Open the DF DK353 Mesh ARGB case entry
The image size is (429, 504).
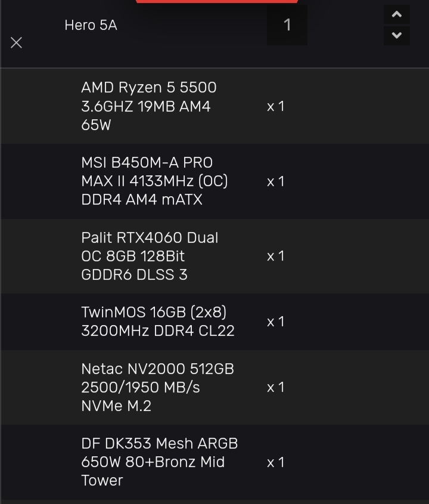coord(159,462)
